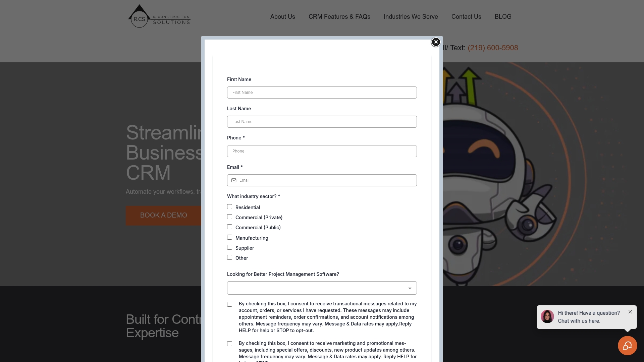
Task: Select the Supplier checkbox
Action: [x=229, y=247]
